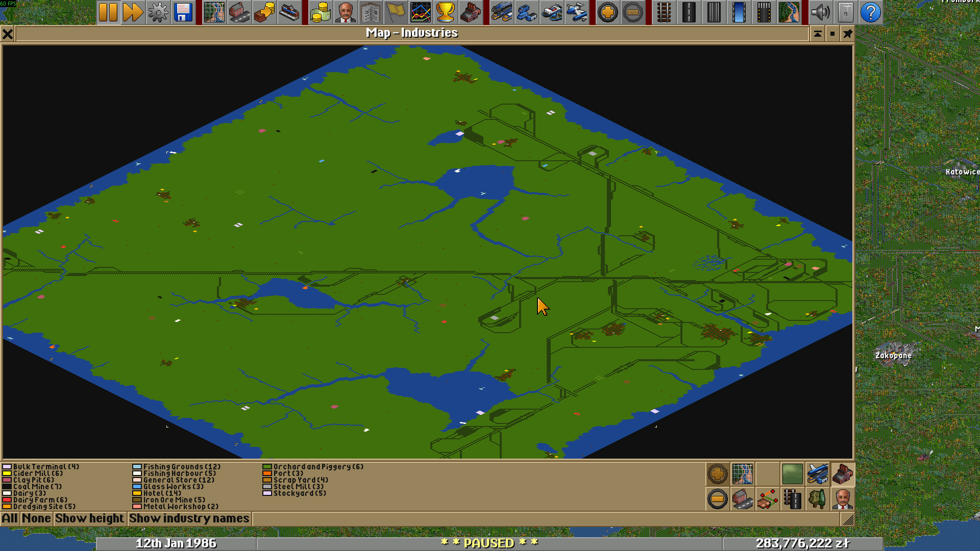Open game options gear icon
The width and height of the screenshot is (980, 551).
point(158,12)
